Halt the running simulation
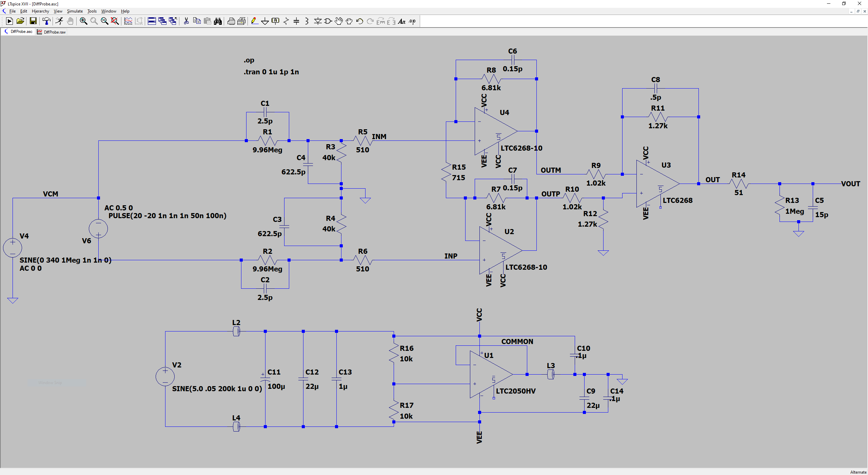 click(60, 21)
